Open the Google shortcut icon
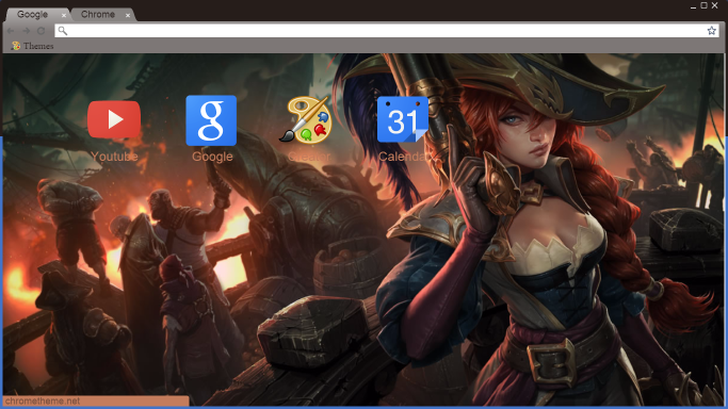The image size is (728, 409). [211, 120]
